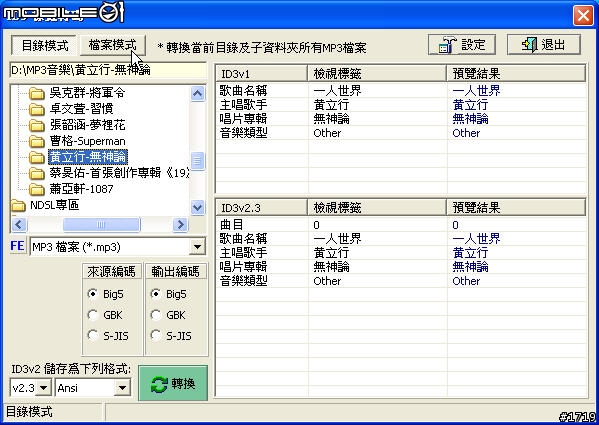Start conversion with 轉換 button
Viewport: 599px width, 425px height.
point(173,383)
